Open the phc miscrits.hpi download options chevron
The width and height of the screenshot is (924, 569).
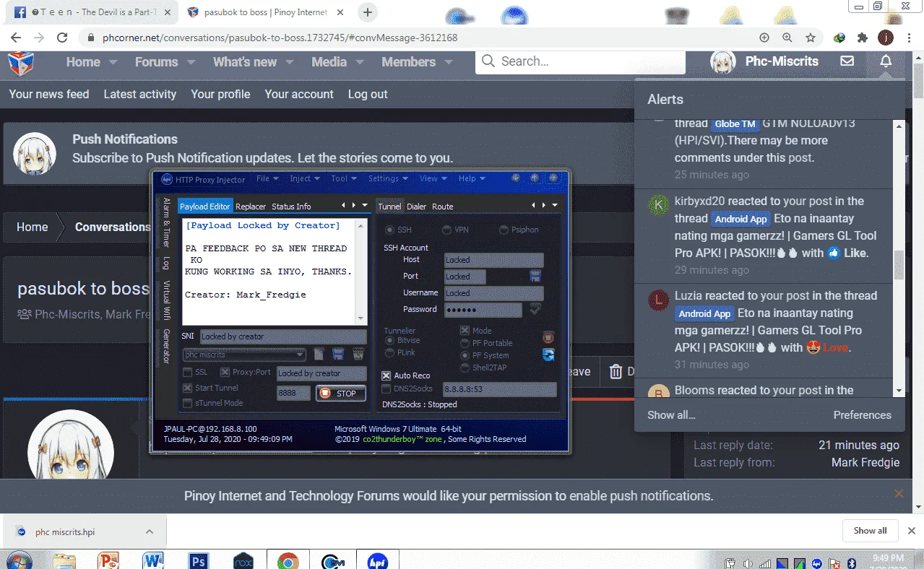point(150,531)
